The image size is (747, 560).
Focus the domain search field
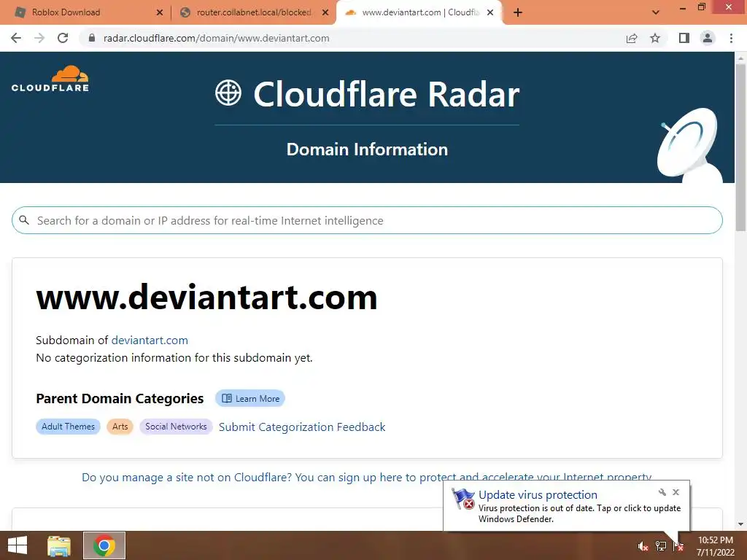[x=367, y=220]
